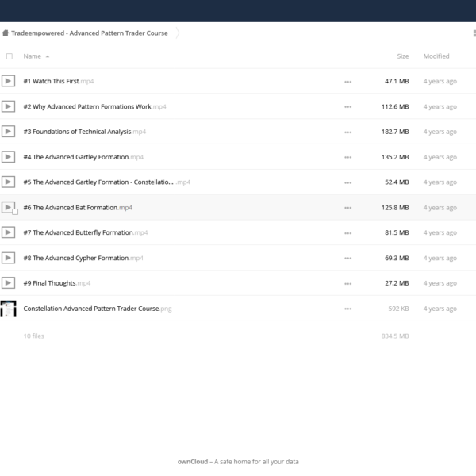Click modified date of #9 Final Thoughts
This screenshot has width=476, height=476.
point(440,283)
